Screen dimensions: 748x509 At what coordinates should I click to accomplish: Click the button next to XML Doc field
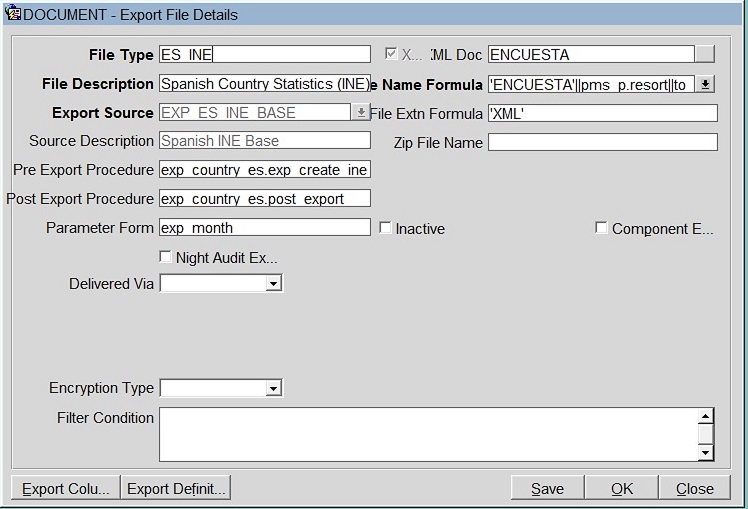(x=705, y=54)
